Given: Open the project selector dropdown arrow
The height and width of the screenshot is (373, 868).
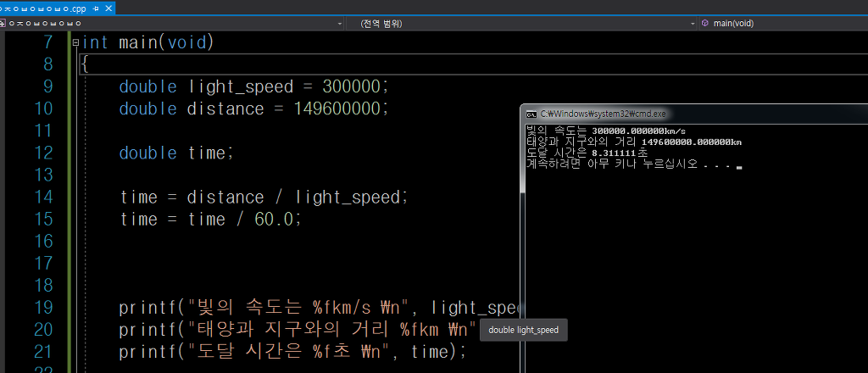Looking at the screenshot, I should tap(340, 24).
